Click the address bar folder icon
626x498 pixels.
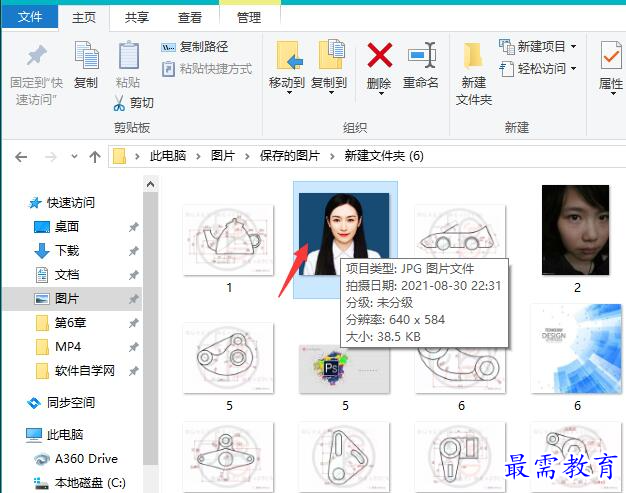(x=119, y=156)
